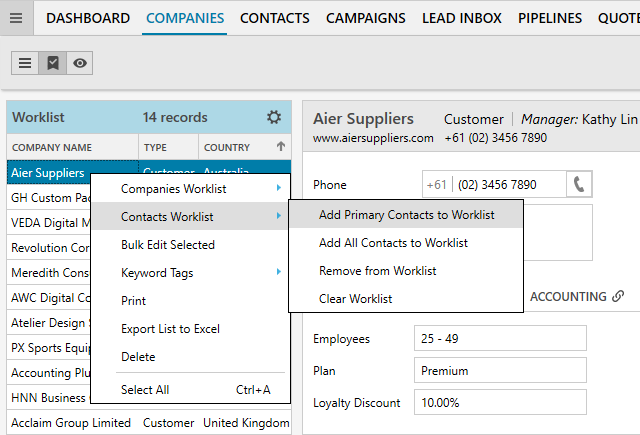Open www.aiersuppliers.com website link
Viewport: 640px width, 435px height.
tap(373, 138)
